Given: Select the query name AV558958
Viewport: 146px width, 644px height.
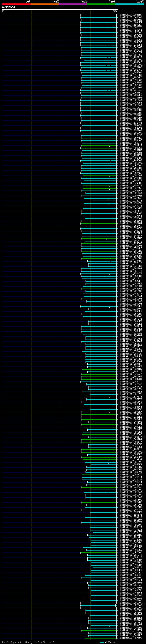Looking at the screenshot, I should click(x=8, y=7).
